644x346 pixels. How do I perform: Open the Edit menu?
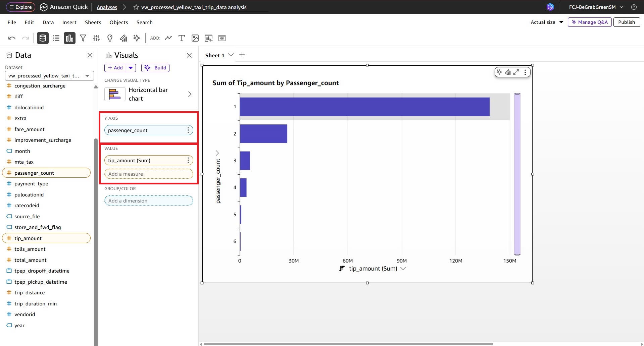click(x=29, y=22)
